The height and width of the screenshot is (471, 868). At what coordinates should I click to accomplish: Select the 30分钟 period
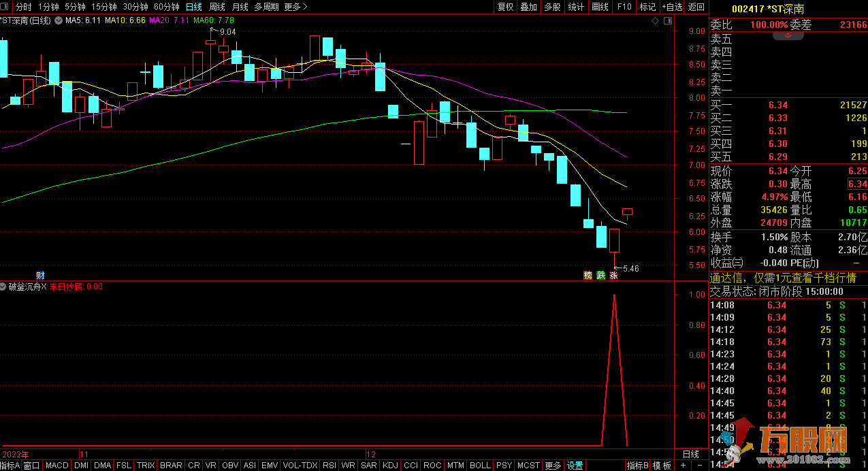click(135, 7)
